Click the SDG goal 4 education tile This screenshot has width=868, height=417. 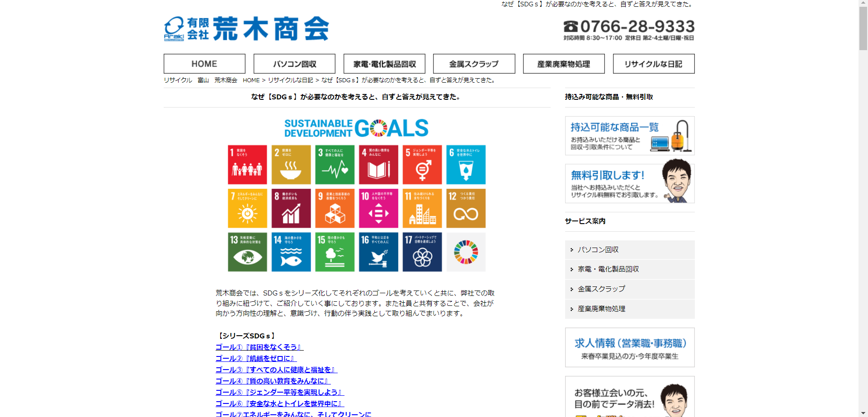pyautogui.click(x=378, y=164)
